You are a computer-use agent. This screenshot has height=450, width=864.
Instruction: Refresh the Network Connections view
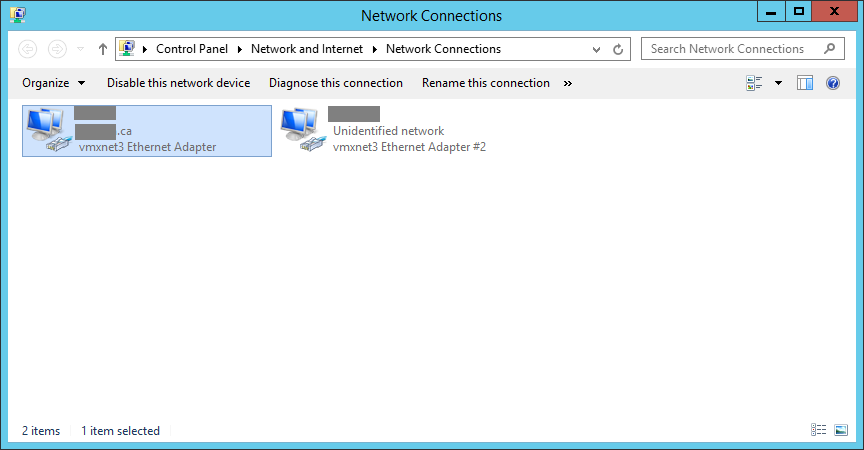click(x=618, y=49)
